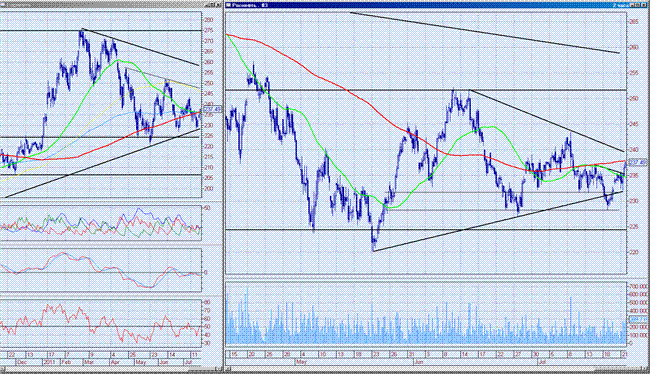Select the current price tag 237.49 on right chart

tap(638, 163)
